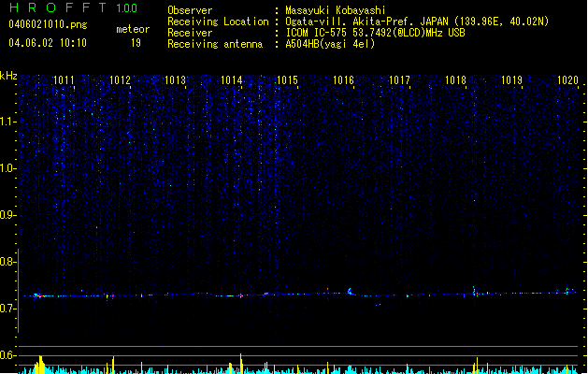588x374 pixels.
Task: Select the filename 0406021010.png
Action: [x=48, y=25]
